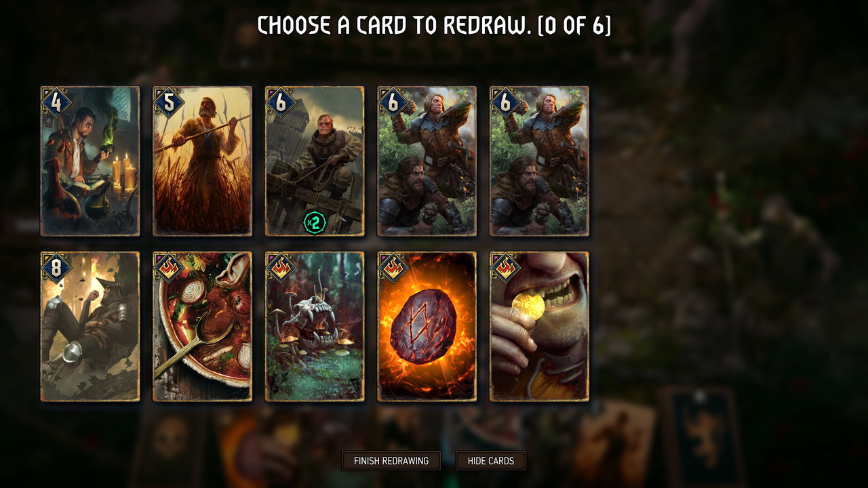Click the power 5 badge on farmer card
This screenshot has height=488, width=868.
(x=169, y=103)
